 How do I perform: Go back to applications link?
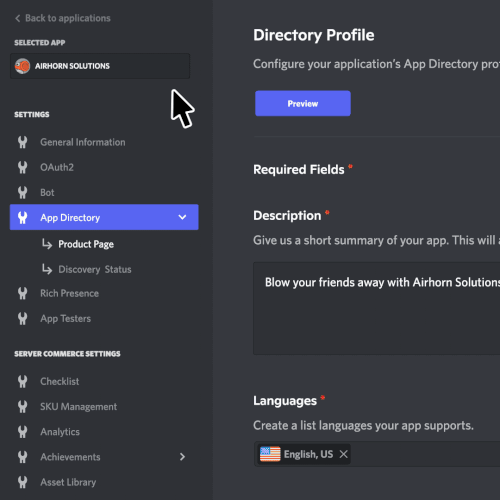click(x=63, y=18)
